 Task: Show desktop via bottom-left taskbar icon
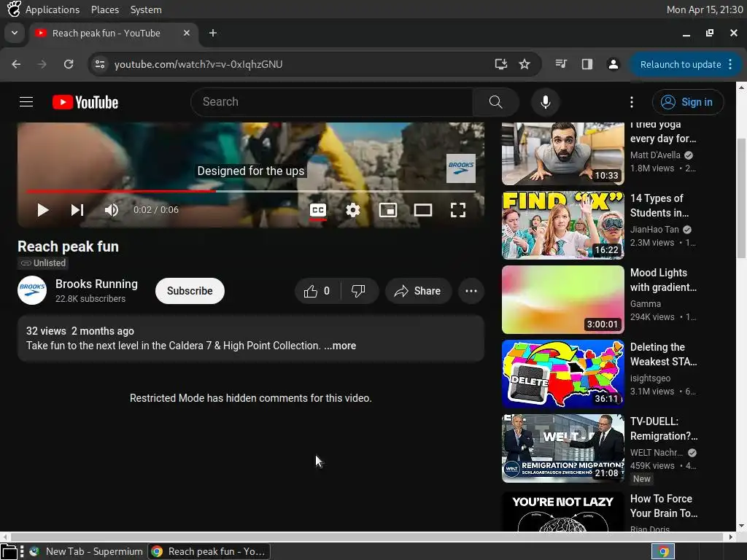(x=9, y=551)
